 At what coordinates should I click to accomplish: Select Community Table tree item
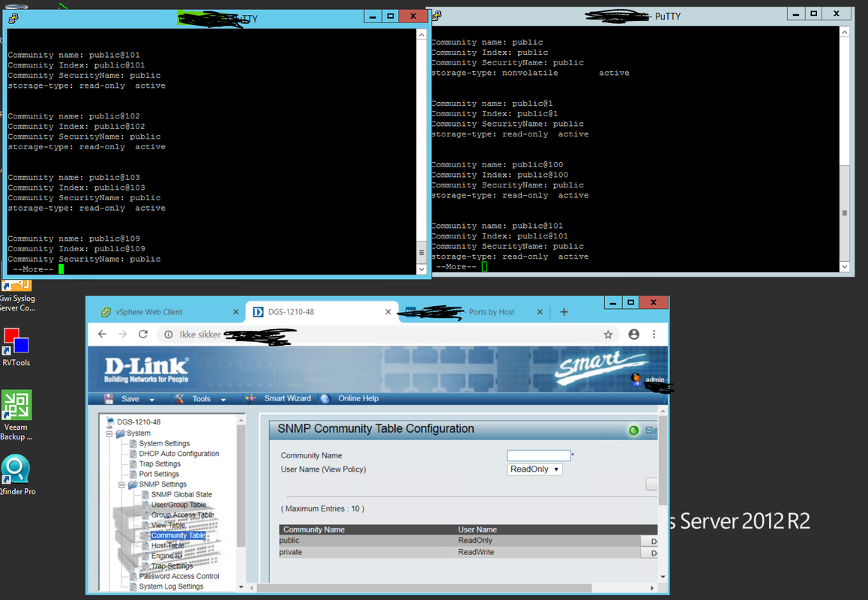tap(178, 535)
